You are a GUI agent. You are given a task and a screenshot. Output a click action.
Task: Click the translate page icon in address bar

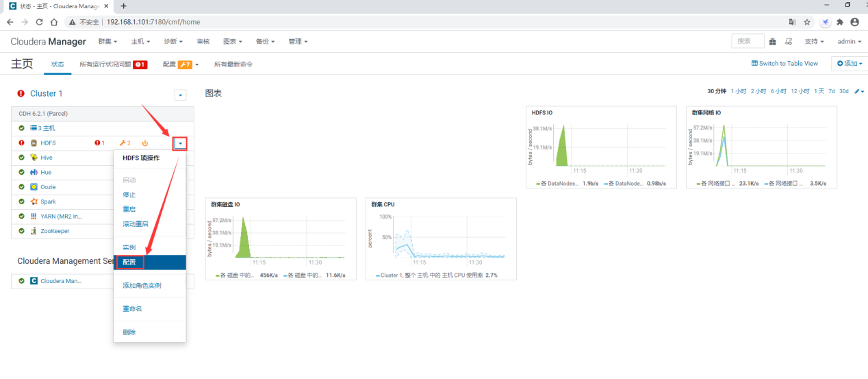click(793, 22)
